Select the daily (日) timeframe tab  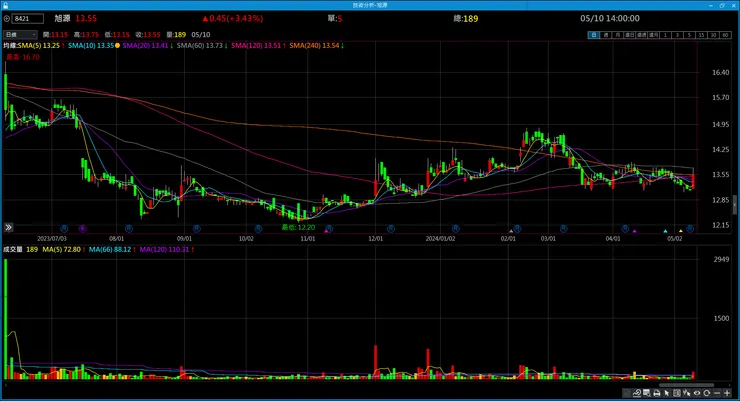click(x=594, y=35)
